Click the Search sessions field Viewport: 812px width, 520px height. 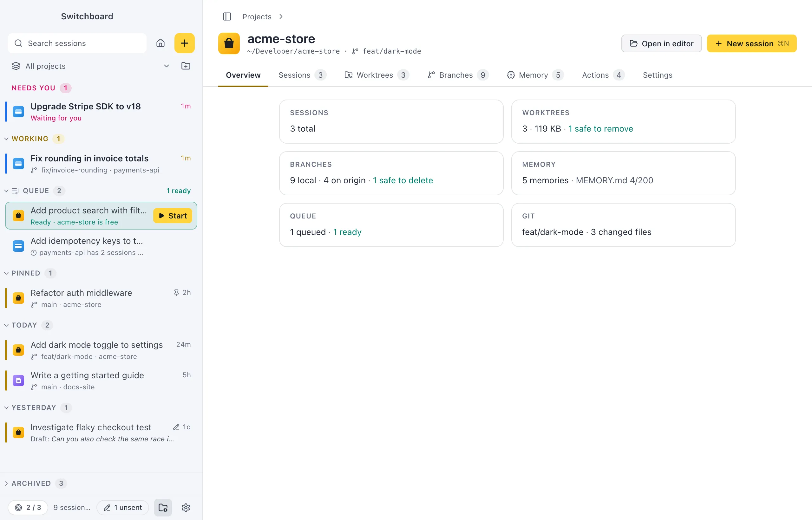[77, 43]
